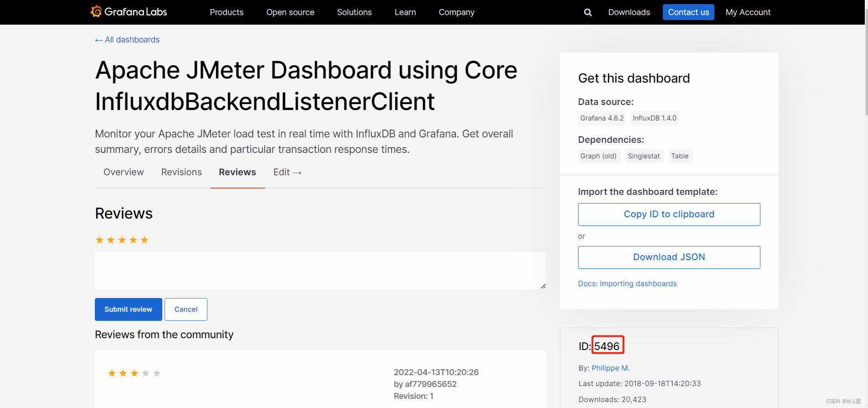Click the dashboard ID number 5496
The height and width of the screenshot is (408, 868).
pos(607,346)
